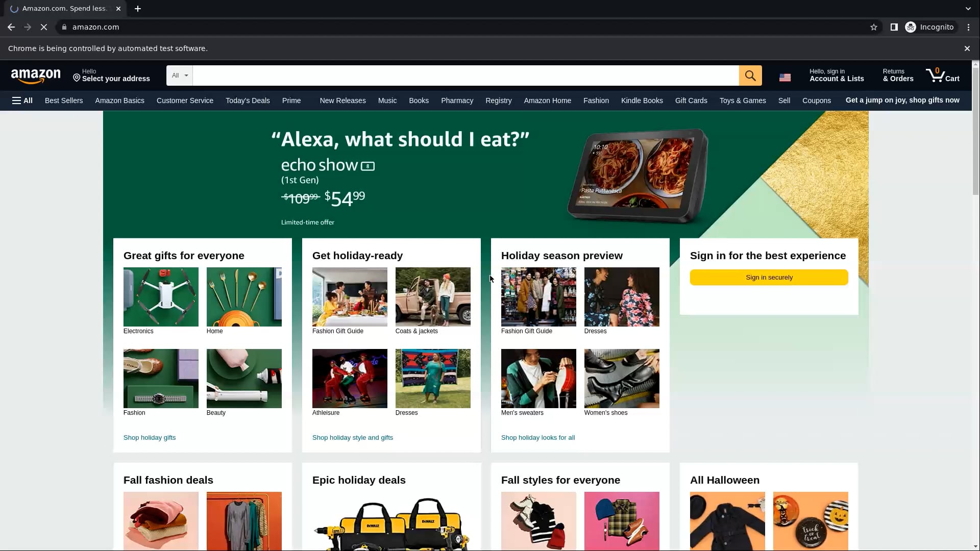Click Shop holiday style and gifts link
Screen dimensions: 980x551
click(x=353, y=438)
